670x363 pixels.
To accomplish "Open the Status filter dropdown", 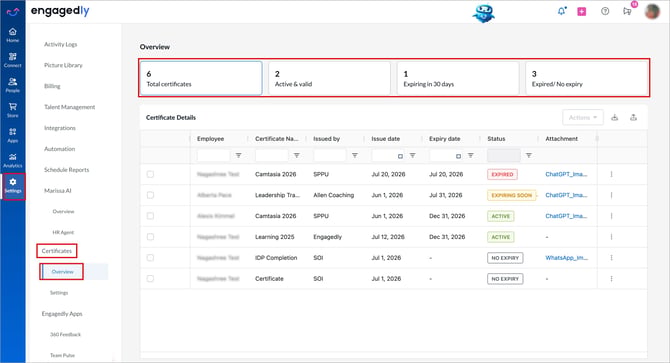I will 504,155.
